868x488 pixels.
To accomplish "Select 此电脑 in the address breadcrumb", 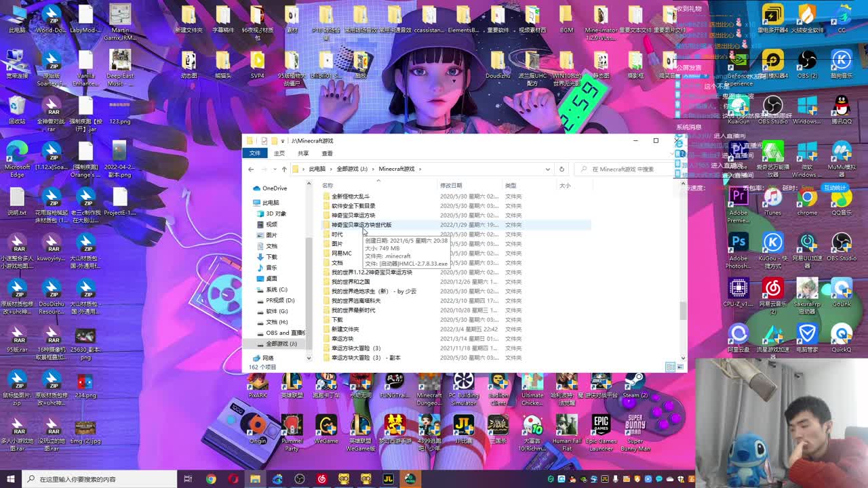I will pos(317,169).
